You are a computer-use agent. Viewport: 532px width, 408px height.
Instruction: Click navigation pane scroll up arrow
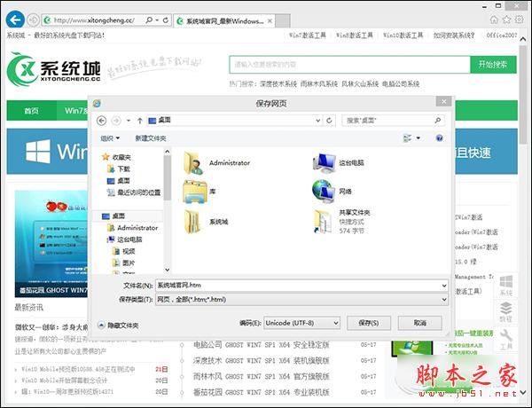click(168, 152)
